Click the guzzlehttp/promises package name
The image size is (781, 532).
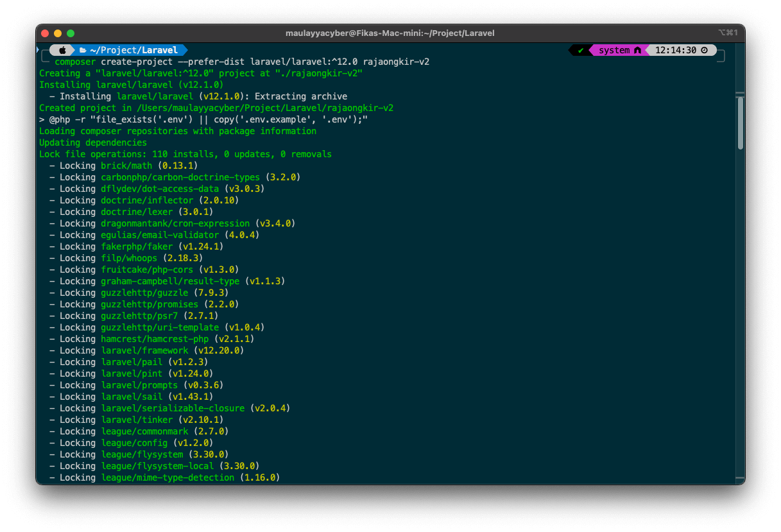coord(150,304)
